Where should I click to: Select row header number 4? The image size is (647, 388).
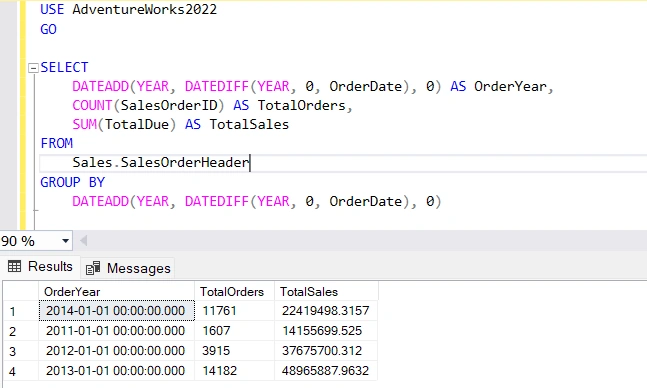coord(21,371)
